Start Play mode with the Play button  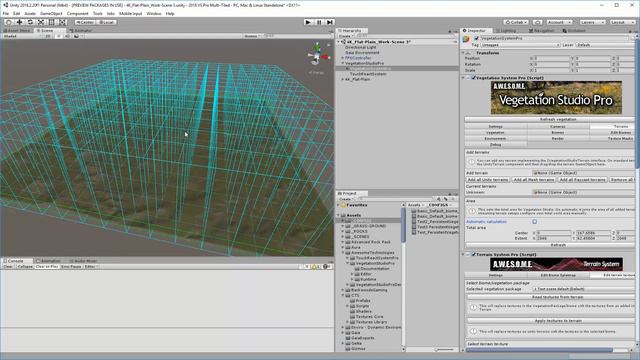308,22
